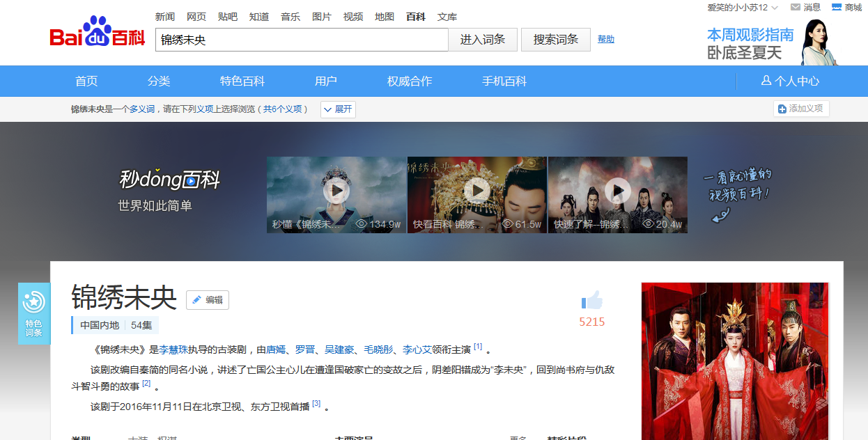Viewport: 868px width, 440px height.
Task: Open the 李心艾 actor link
Action: (417, 349)
